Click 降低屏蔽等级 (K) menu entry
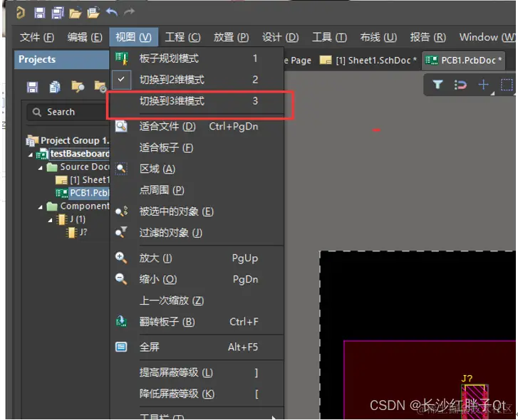Screen dimensions: 518x420 (197, 394)
